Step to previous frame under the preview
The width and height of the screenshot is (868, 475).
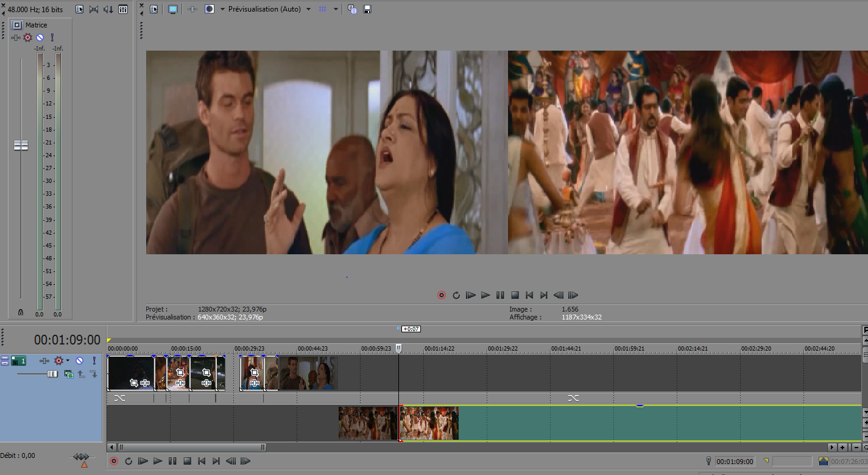tap(559, 295)
